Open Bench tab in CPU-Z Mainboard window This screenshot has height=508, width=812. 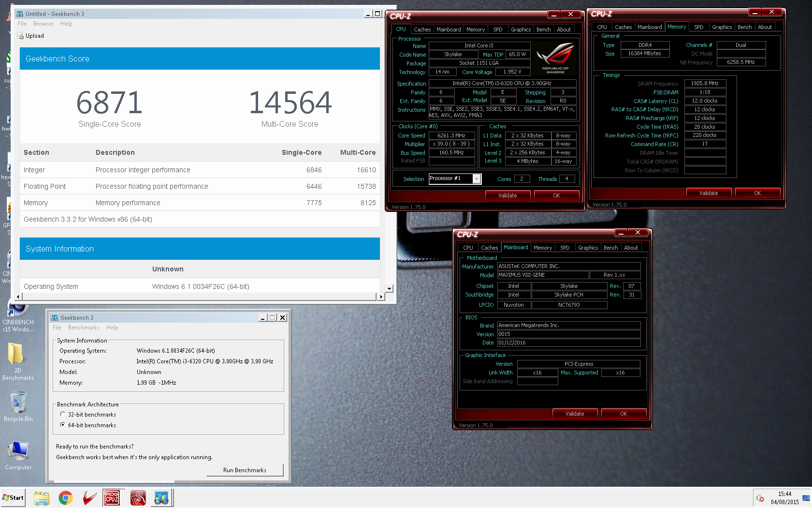(x=610, y=248)
